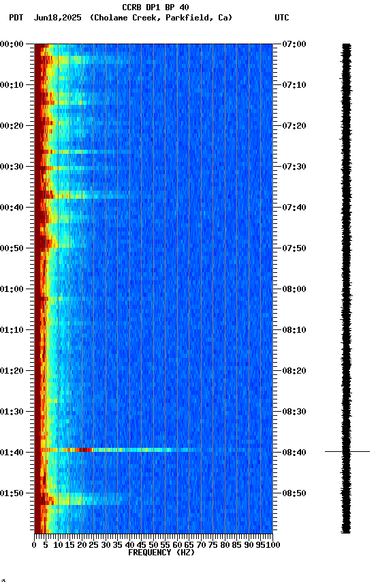Click the 07:20 UTC time label

(294, 126)
